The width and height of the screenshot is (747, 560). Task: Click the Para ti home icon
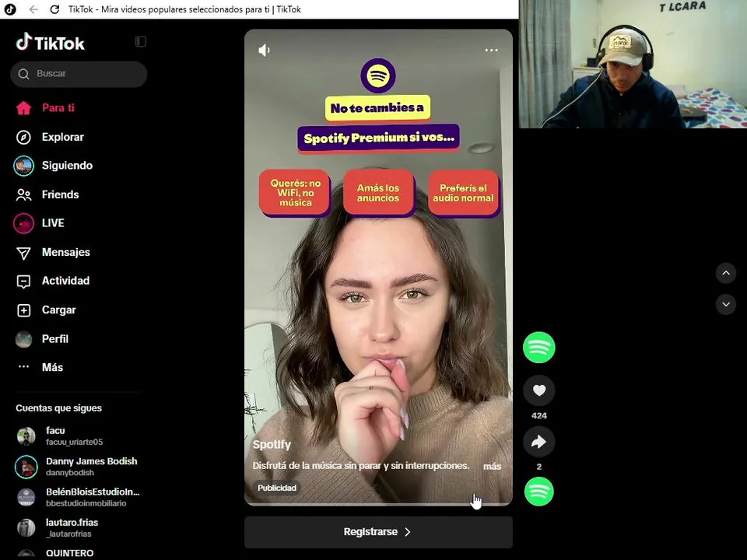(23, 108)
